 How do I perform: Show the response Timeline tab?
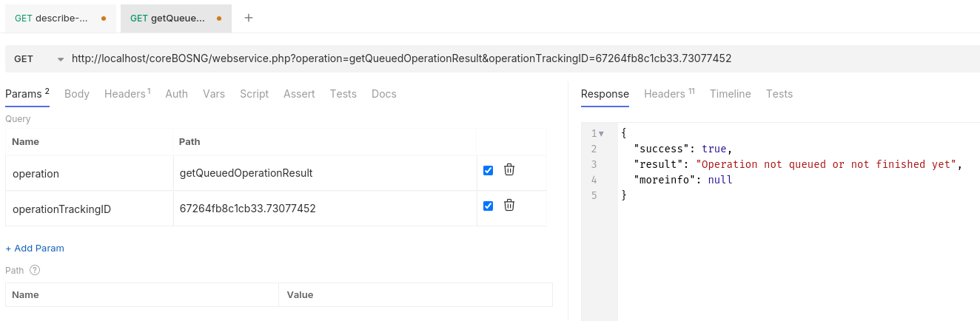point(730,94)
